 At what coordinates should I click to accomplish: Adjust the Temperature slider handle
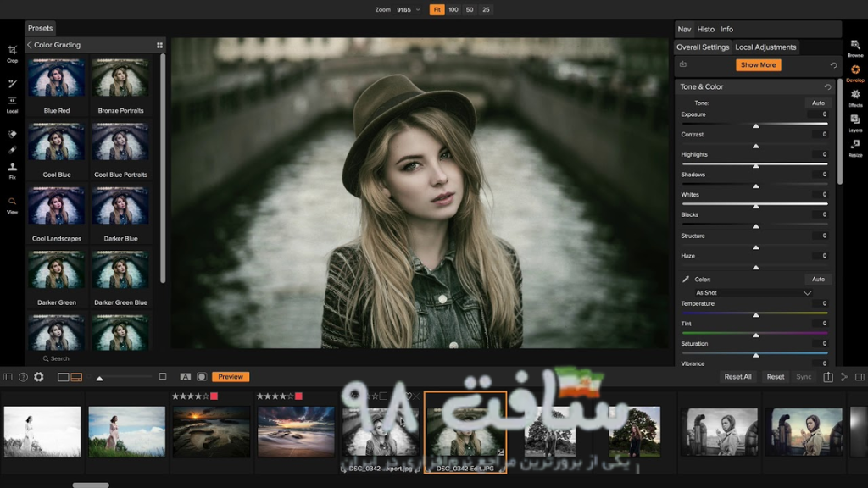tap(755, 315)
